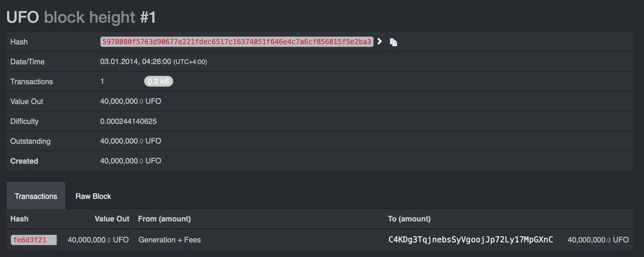644x257 pixels.
Task: Switch to the Raw Block tab
Action: click(93, 196)
